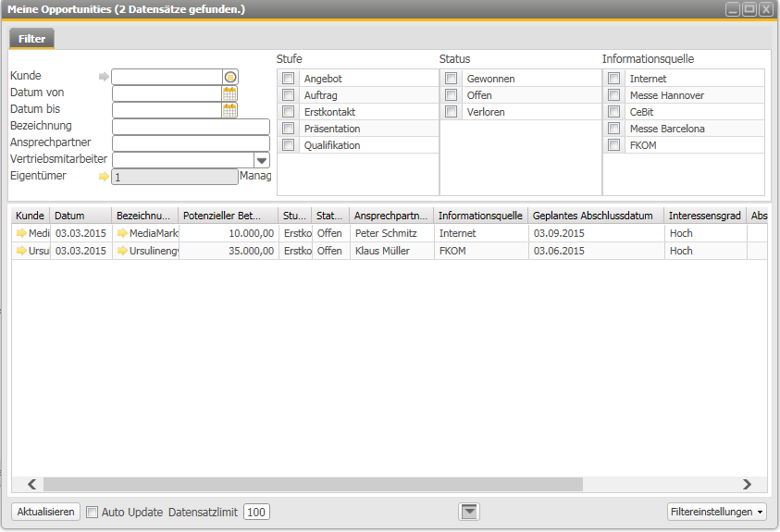Click the collapse filter arrow icon at bottom
Viewport: 780px width, 532px height.
(468, 512)
